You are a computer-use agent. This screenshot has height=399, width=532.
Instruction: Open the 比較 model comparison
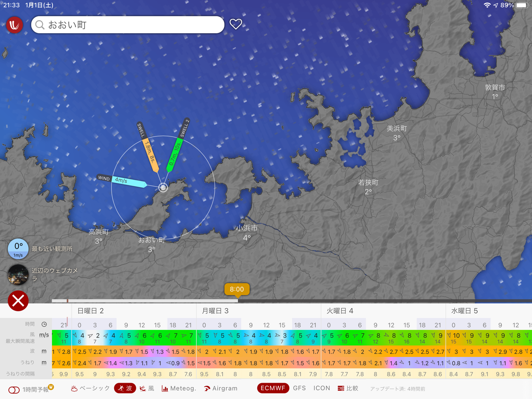point(348,388)
